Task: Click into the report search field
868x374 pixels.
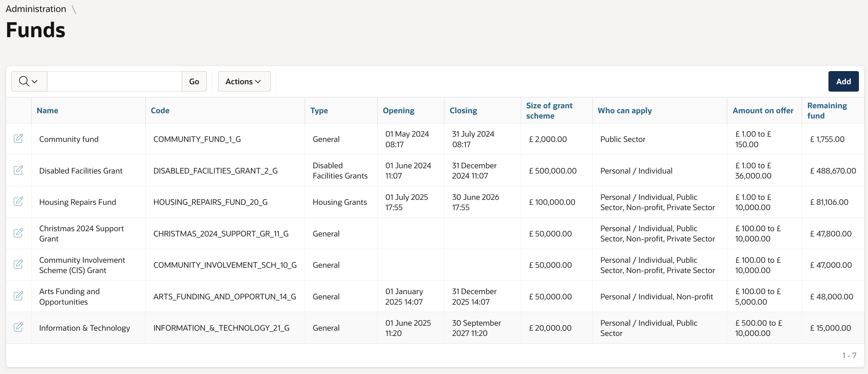Action: pos(114,81)
